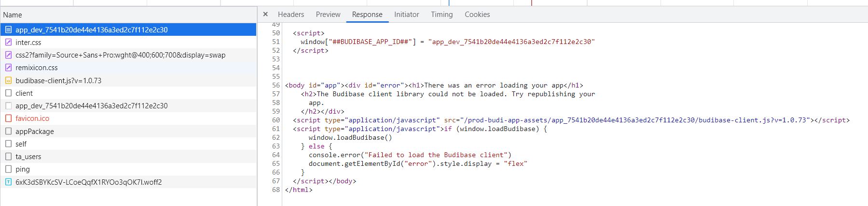Select the Response tab

click(x=367, y=15)
